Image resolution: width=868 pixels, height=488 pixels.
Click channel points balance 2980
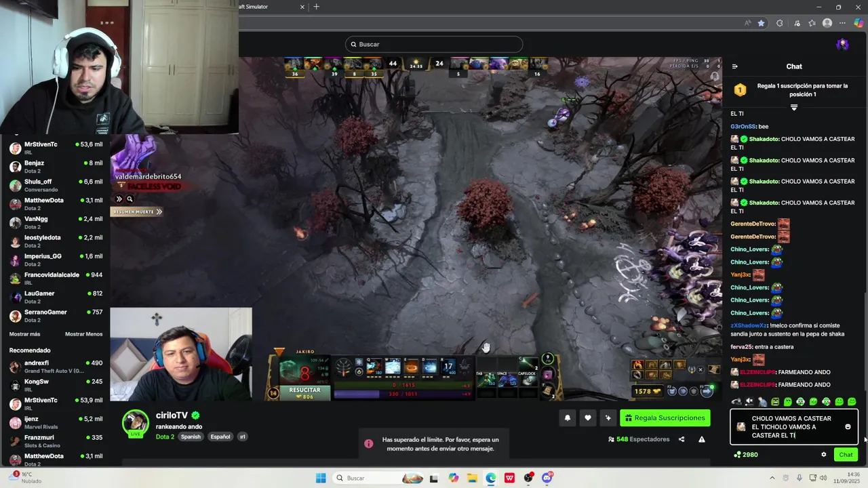[746, 455]
